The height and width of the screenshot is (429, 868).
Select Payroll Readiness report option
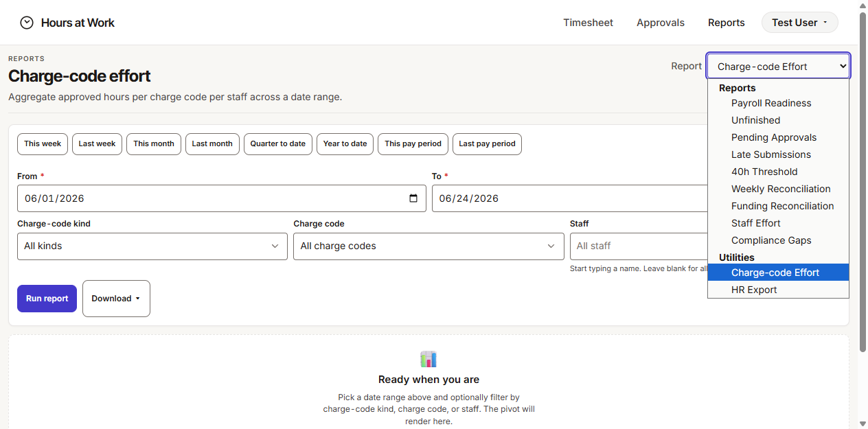point(778,103)
